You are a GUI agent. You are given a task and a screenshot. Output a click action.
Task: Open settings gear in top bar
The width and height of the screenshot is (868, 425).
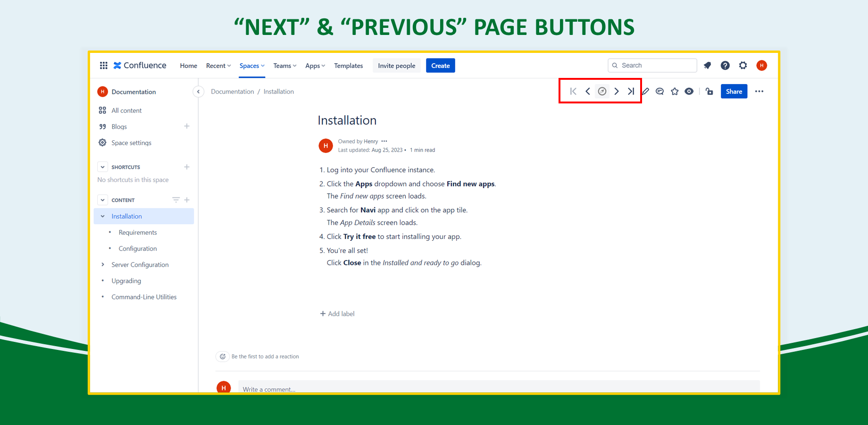pyautogui.click(x=743, y=65)
